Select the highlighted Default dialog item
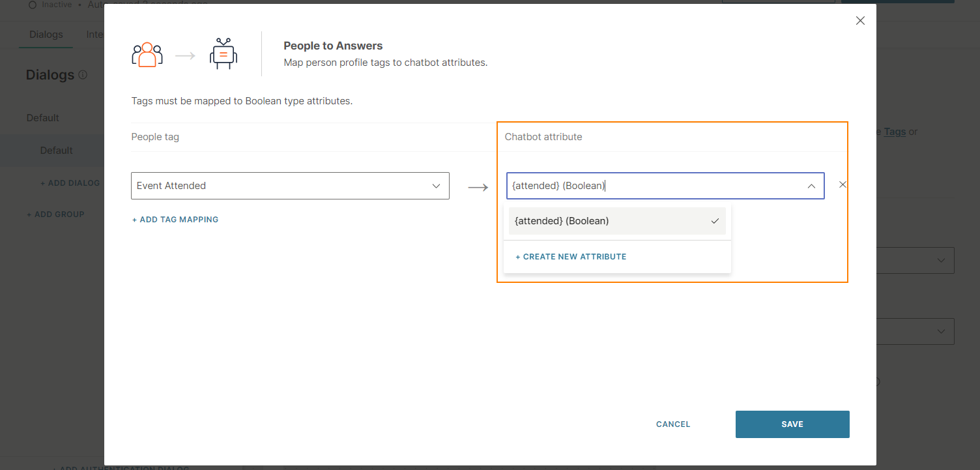 [x=56, y=151]
